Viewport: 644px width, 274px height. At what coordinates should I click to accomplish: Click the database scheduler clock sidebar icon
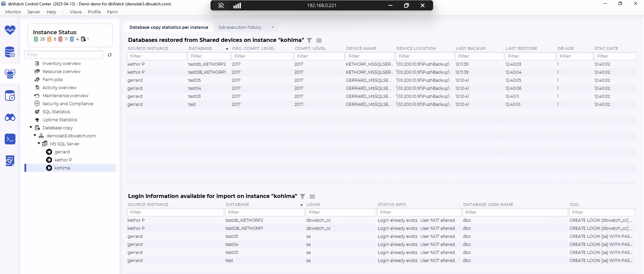click(x=10, y=96)
